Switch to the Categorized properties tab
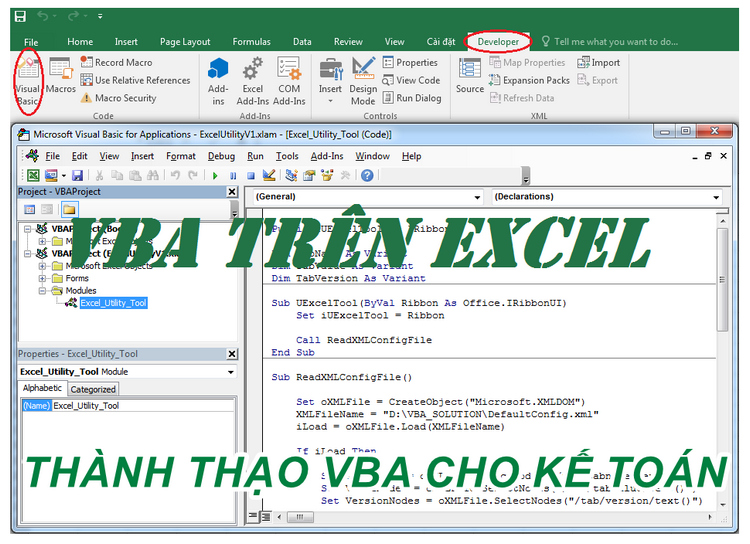This screenshot has width=750, height=544. 93,389
